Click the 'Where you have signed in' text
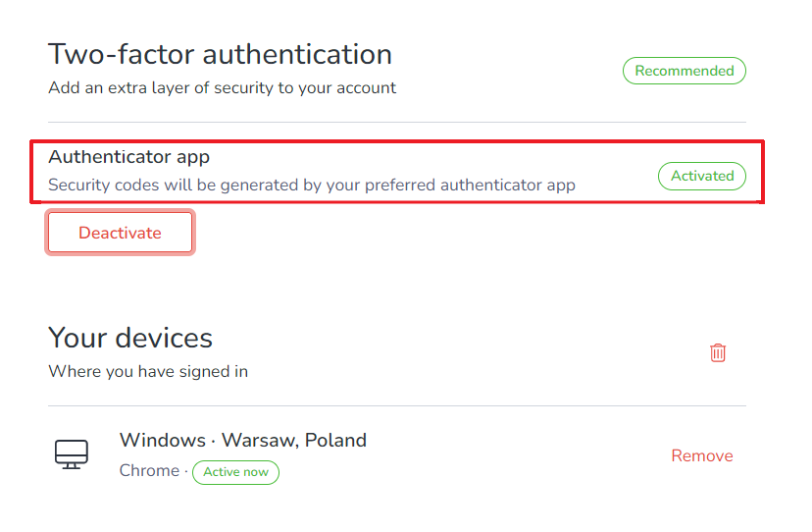Screen dimensions: 812x532 [148, 372]
